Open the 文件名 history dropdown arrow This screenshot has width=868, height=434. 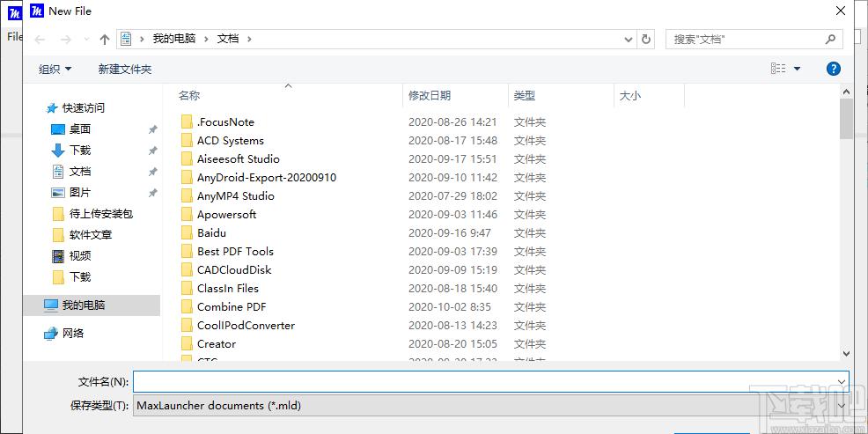point(842,381)
